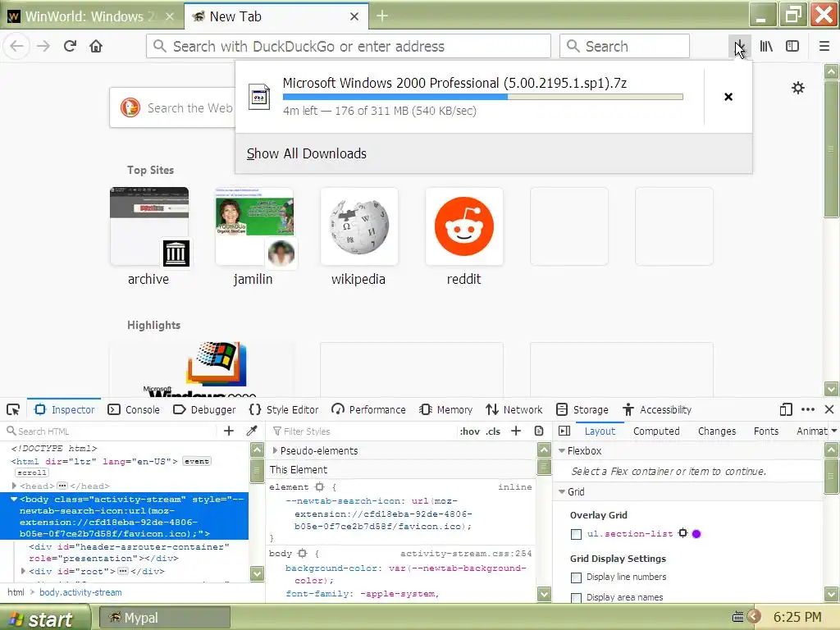Open the Style Editor tab

(x=284, y=410)
